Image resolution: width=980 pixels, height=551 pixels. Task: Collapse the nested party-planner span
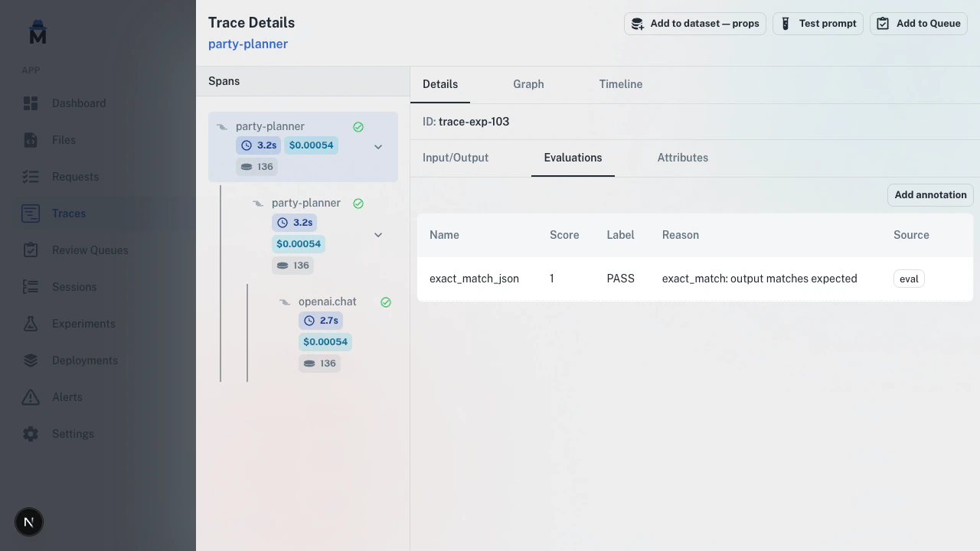click(x=377, y=234)
